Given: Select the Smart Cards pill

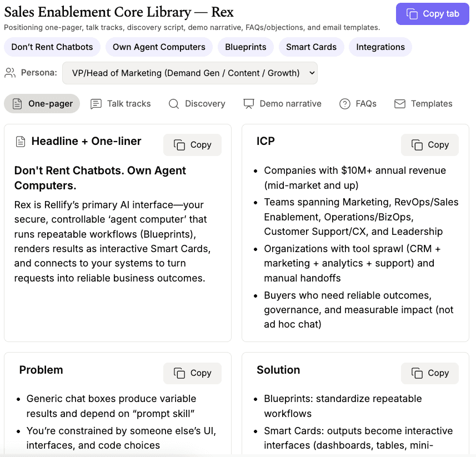Looking at the screenshot, I should coord(311,47).
